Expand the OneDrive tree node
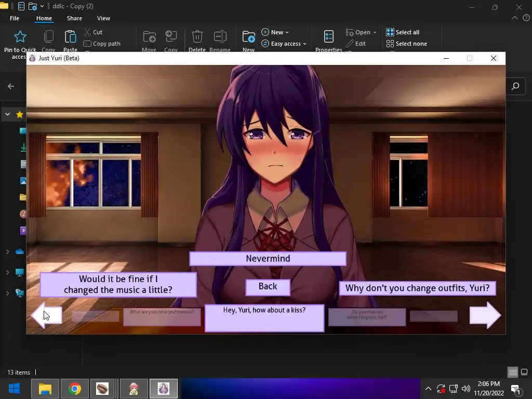The image size is (532, 399). (7, 252)
